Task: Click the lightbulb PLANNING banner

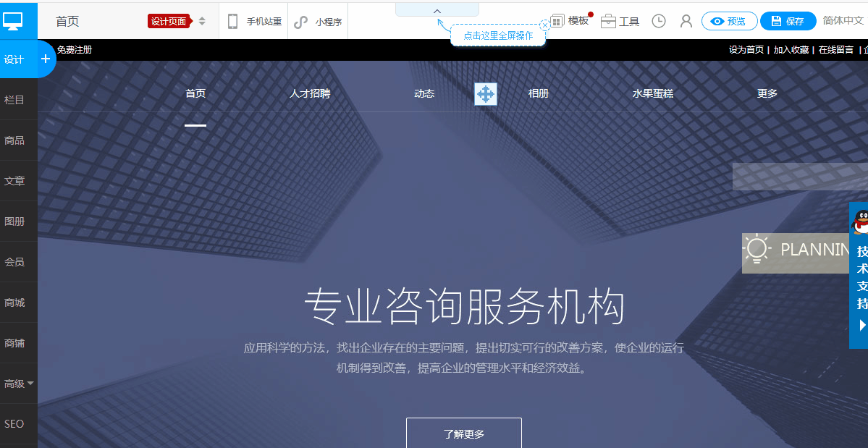Action: click(x=796, y=253)
